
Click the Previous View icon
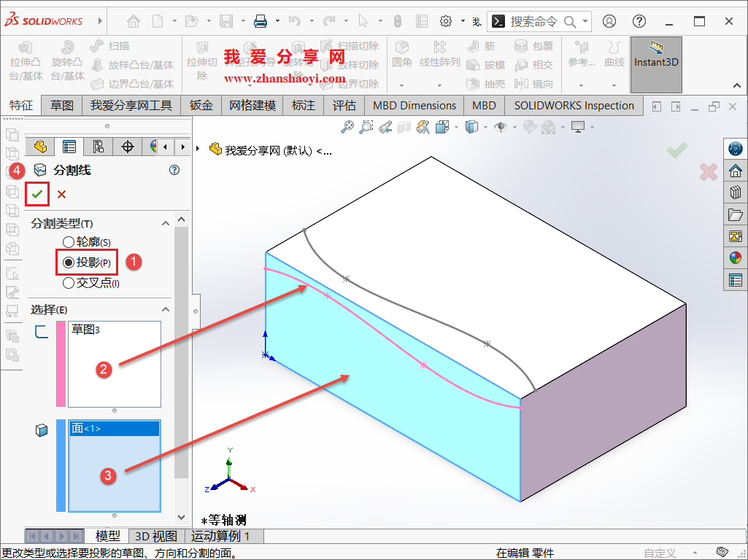coord(385,128)
